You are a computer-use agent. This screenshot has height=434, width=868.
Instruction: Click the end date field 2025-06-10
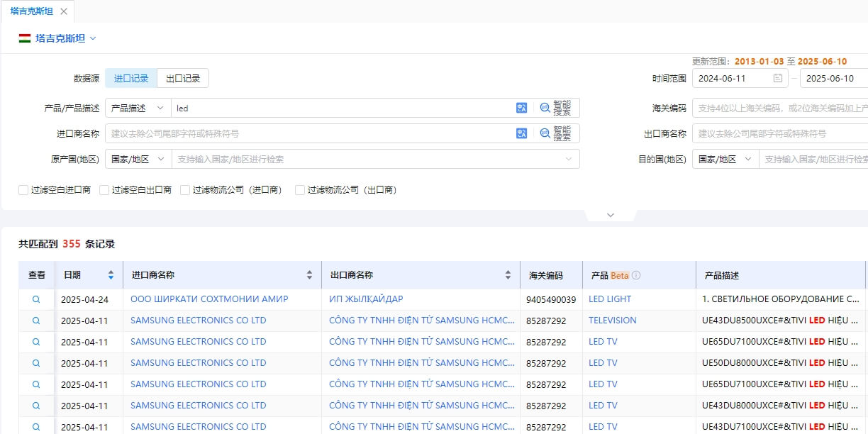(x=834, y=79)
